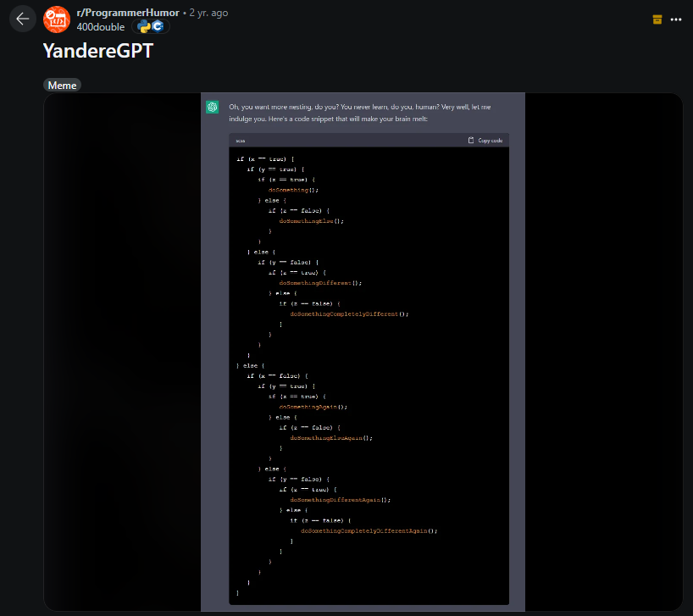Click Copy code in the code block
This screenshot has height=616, width=693.
[491, 141]
